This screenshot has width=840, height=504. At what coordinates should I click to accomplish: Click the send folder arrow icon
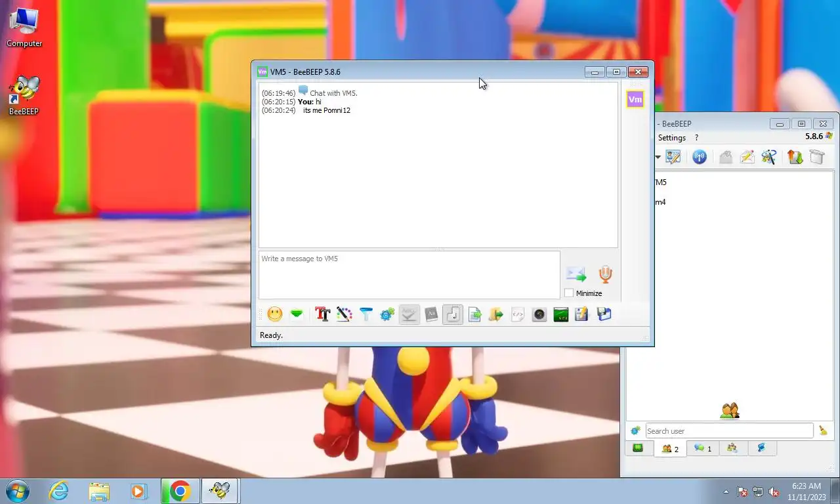point(496,314)
